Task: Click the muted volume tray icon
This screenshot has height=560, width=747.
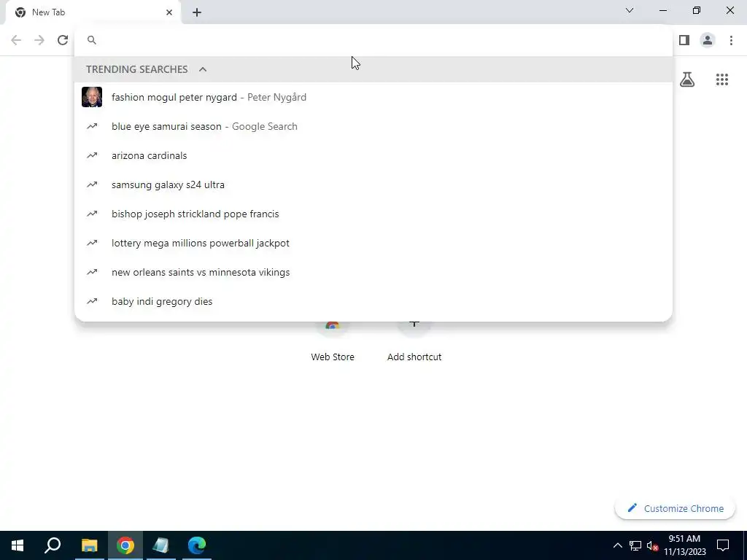Action: pyautogui.click(x=652, y=545)
